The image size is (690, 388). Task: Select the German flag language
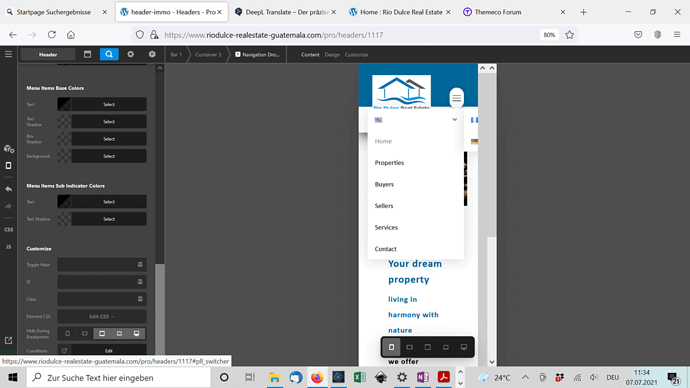click(x=474, y=141)
